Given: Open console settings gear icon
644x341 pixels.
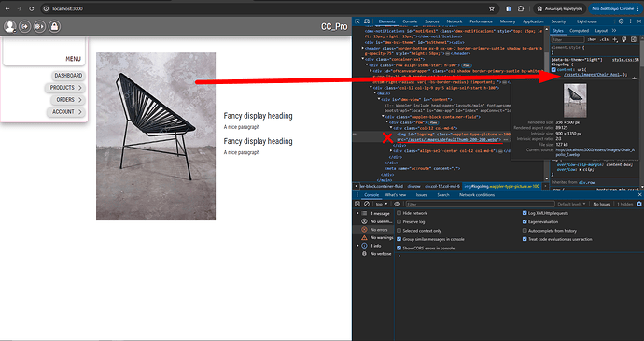Looking at the screenshot, I should coord(639,204).
